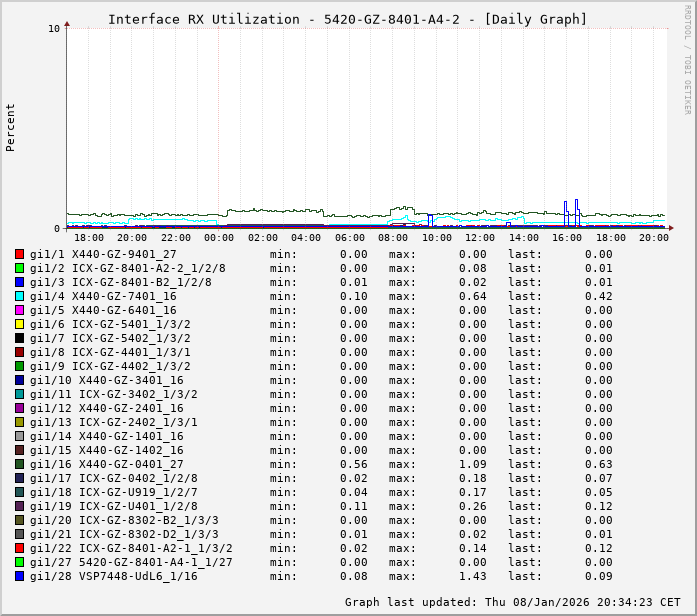Click the yellow swatch beside gi1/6 ICX-GZ-5401_1/3/2

tap(19, 324)
